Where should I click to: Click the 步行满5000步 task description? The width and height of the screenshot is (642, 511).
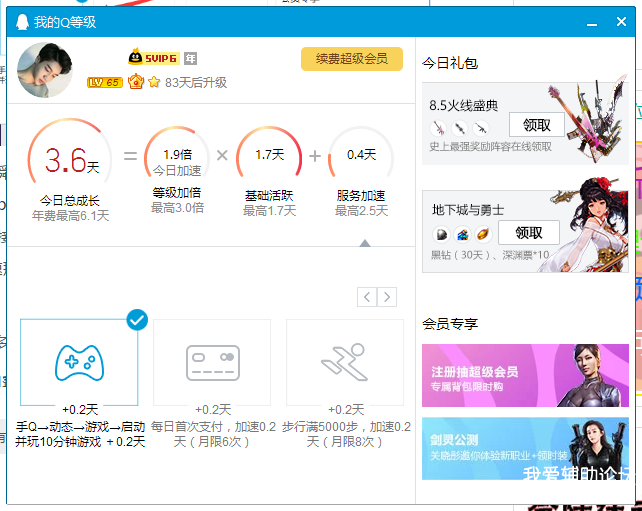346,434
